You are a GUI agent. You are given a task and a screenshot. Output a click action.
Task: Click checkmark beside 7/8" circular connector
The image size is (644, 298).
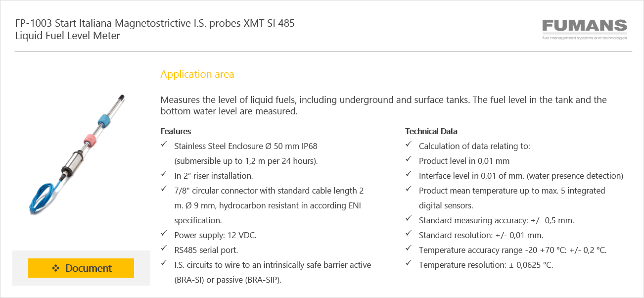click(x=164, y=190)
